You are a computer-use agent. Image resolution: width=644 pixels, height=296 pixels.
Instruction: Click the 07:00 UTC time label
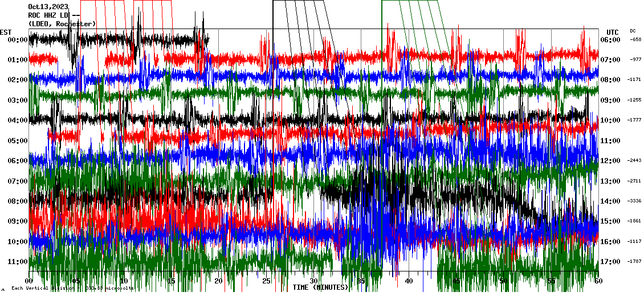click(610, 60)
